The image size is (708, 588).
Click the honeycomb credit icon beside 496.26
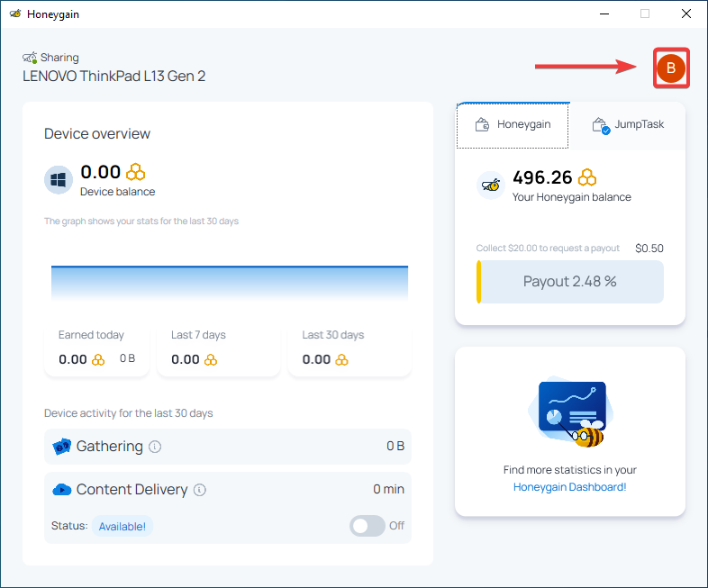tap(587, 177)
